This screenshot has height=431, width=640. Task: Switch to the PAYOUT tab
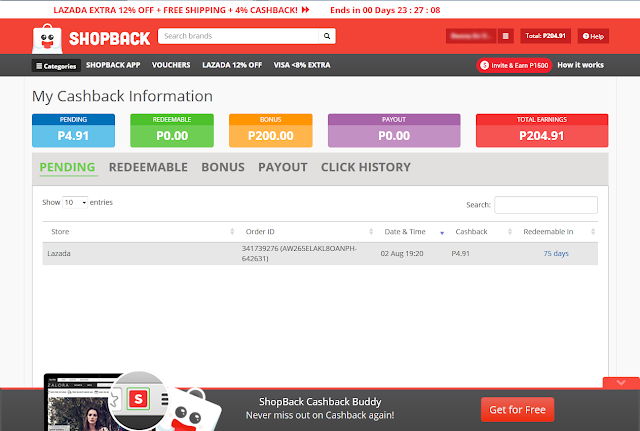[282, 167]
